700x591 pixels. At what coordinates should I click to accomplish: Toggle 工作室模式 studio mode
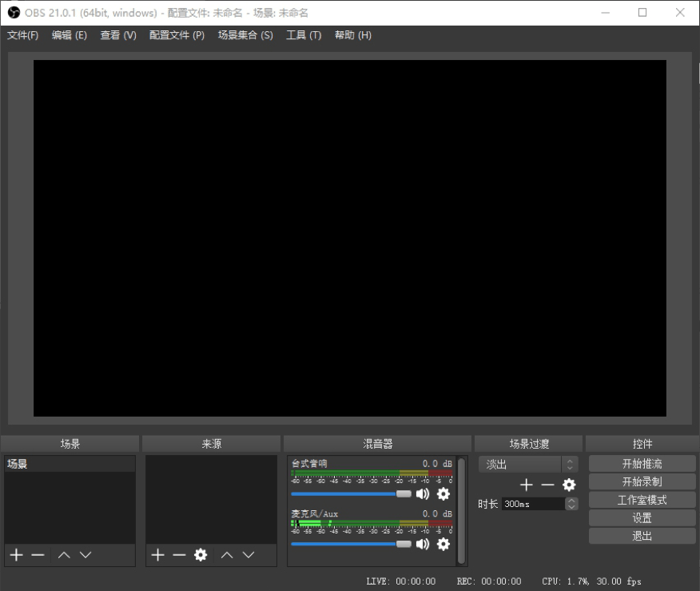[642, 500]
